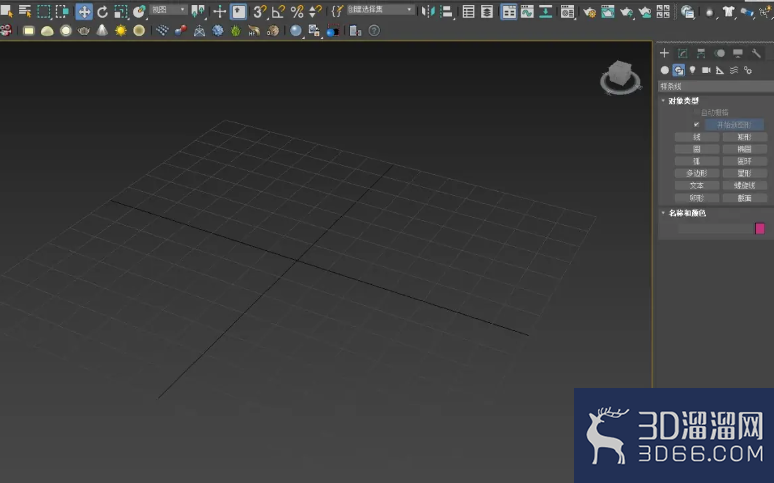Click the Mirror tool icon

pos(428,11)
